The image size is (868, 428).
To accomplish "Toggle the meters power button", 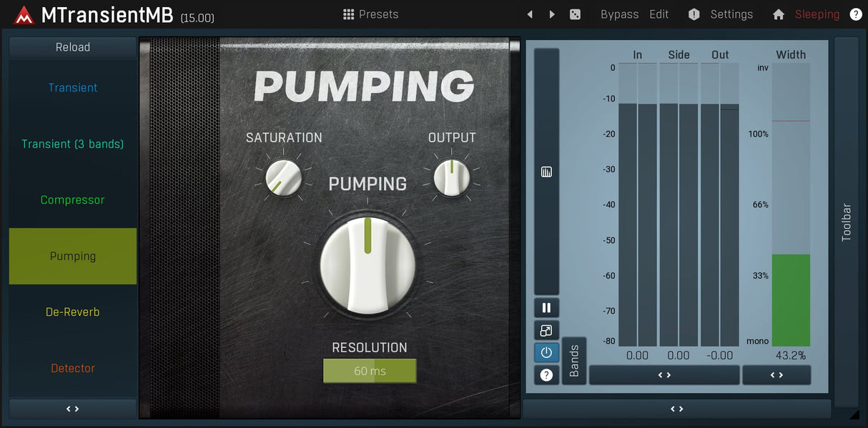I will tap(546, 352).
